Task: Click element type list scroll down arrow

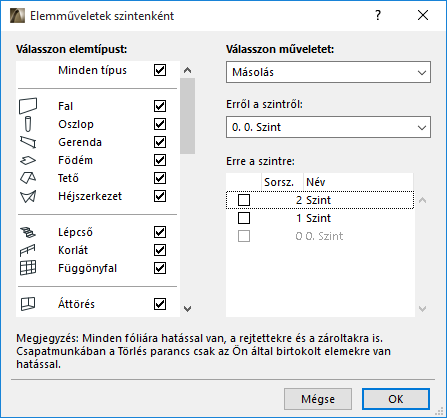Action: pos(188,309)
